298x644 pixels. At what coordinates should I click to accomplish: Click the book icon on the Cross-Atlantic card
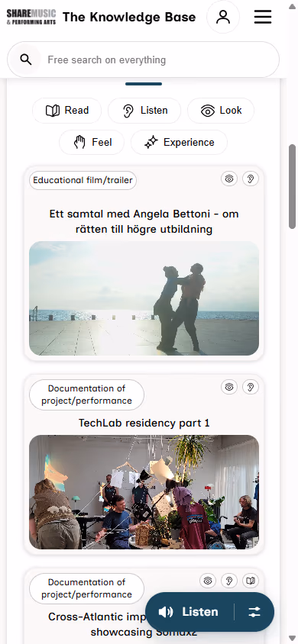click(251, 581)
